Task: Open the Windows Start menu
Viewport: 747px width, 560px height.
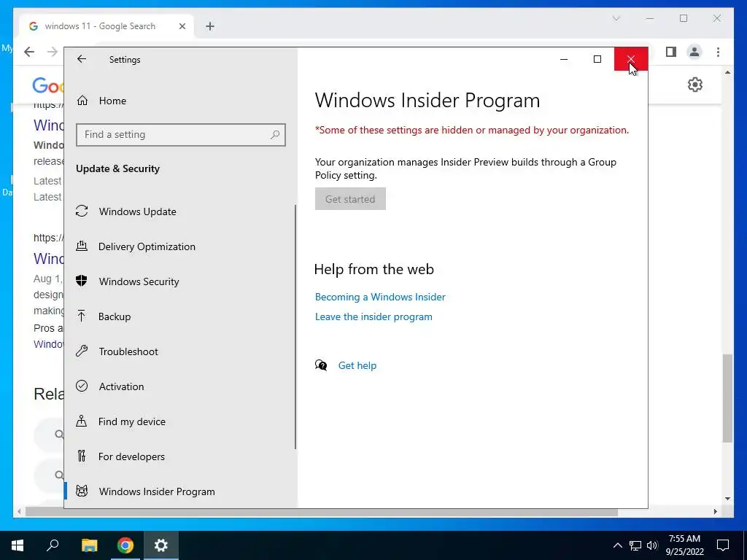Action: [18, 545]
